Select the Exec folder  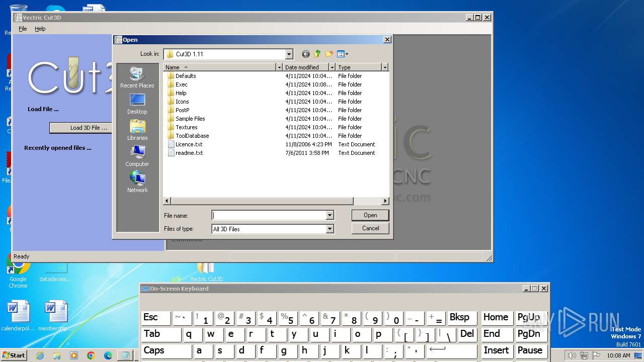pyautogui.click(x=181, y=84)
